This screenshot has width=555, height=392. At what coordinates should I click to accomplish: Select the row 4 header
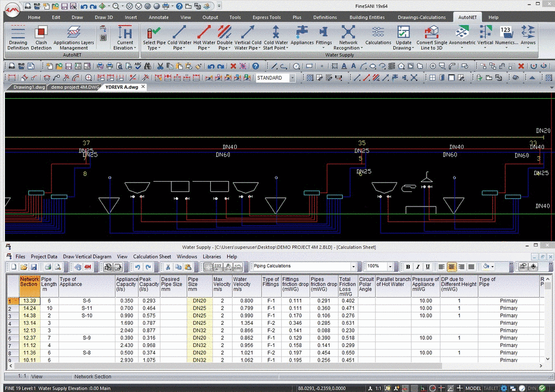[x=13, y=323]
